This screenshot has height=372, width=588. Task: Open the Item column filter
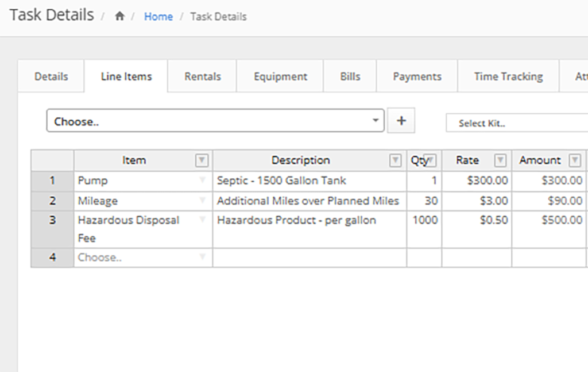(202, 160)
